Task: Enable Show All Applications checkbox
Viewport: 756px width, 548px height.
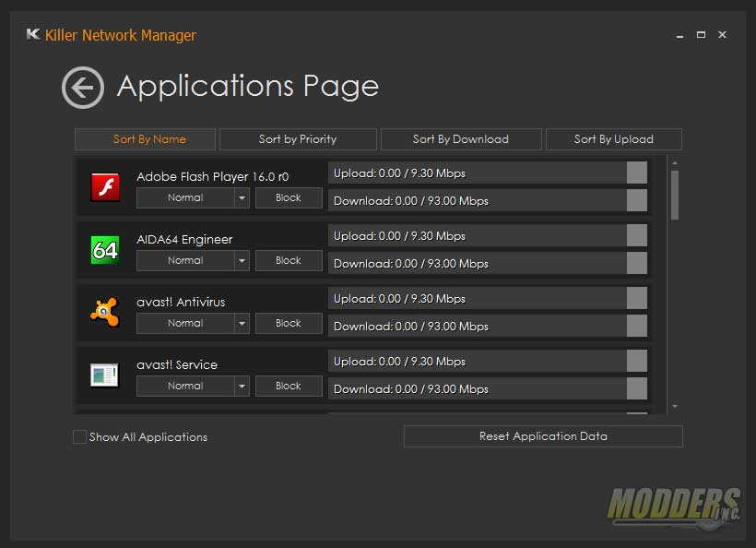Action: (x=79, y=436)
